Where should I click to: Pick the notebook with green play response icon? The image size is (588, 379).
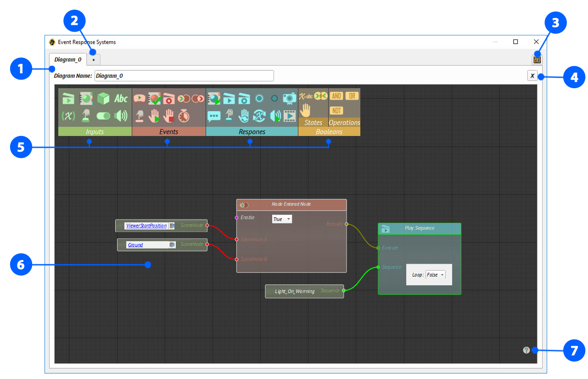coord(214,99)
